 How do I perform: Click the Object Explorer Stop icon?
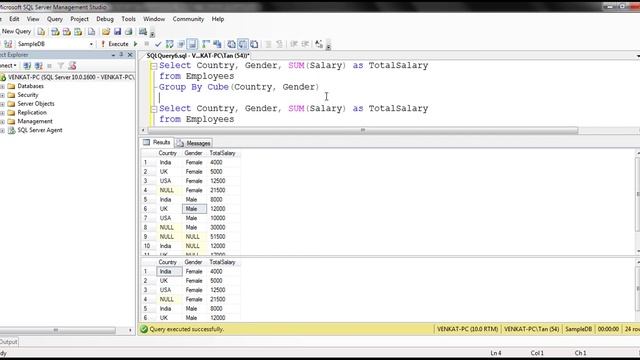pyautogui.click(x=49, y=66)
